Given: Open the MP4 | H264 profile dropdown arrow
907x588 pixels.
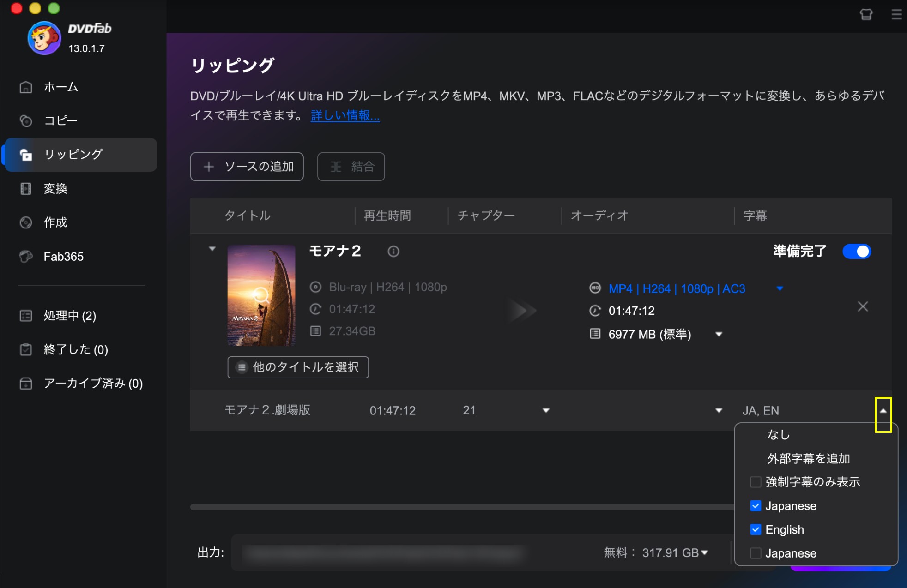Looking at the screenshot, I should (x=780, y=289).
